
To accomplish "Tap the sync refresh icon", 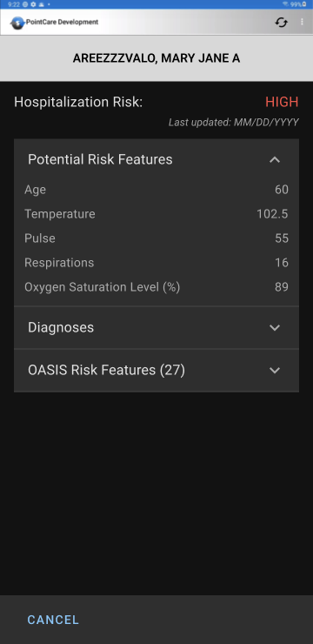I will [281, 22].
